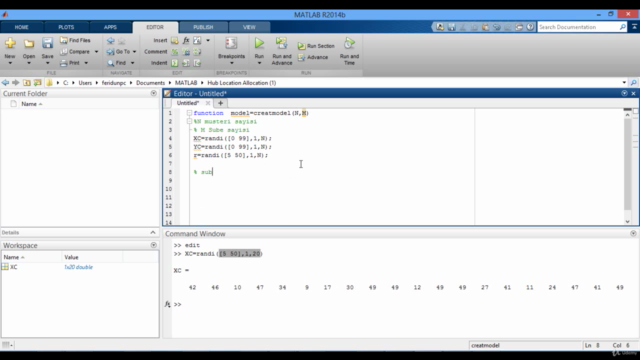The image size is (640, 360).
Task: Click the Wrap comments icon
Action: [x=198, y=52]
